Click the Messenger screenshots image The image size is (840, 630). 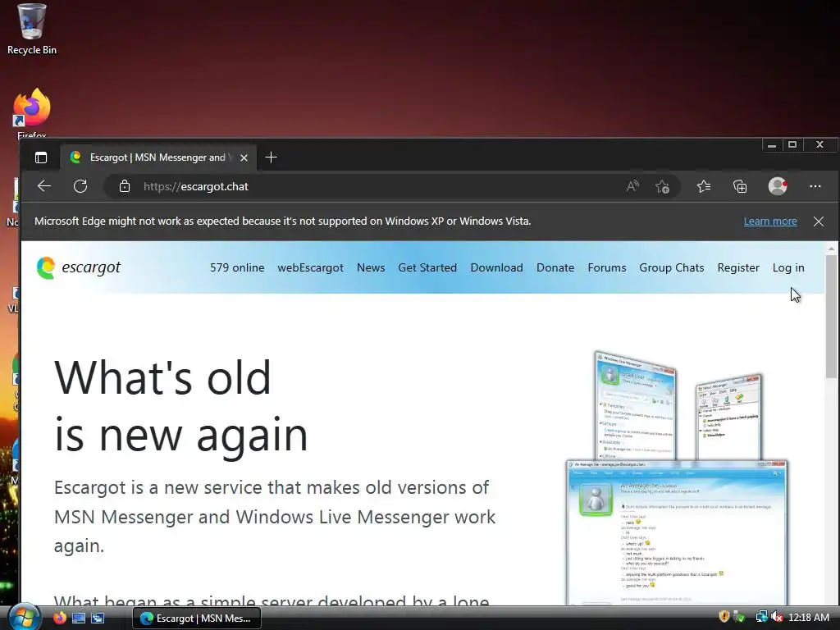click(x=677, y=477)
